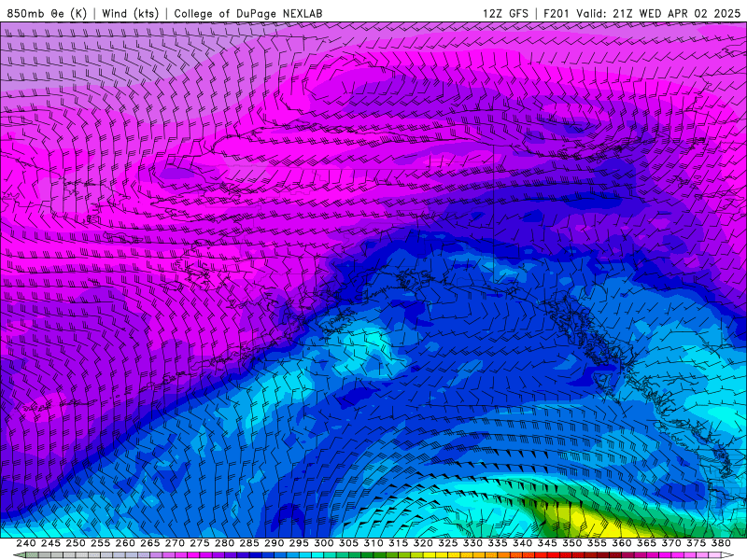Screen dimensions: 747x560
Task: Select the 380 value on the color scale
Action: click(721, 543)
